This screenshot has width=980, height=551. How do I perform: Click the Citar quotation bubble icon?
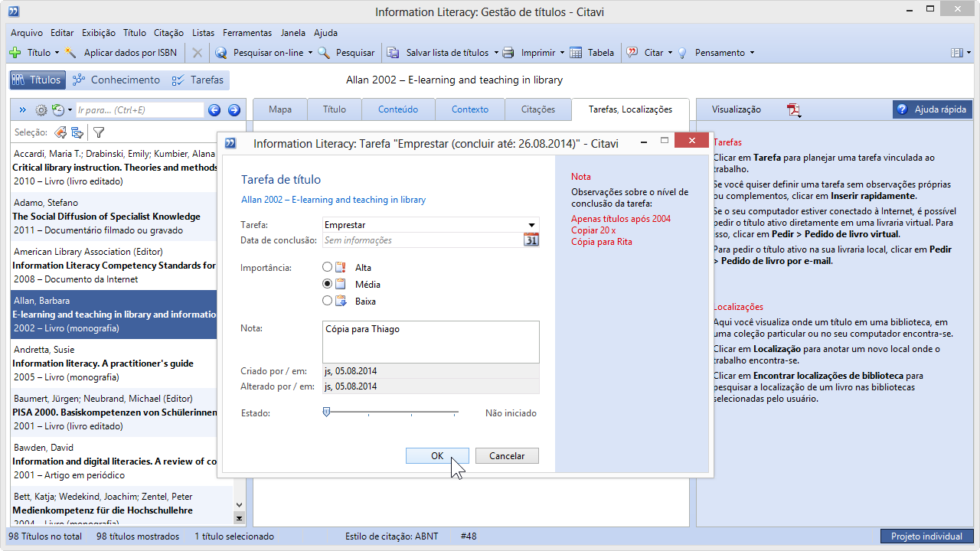(632, 53)
